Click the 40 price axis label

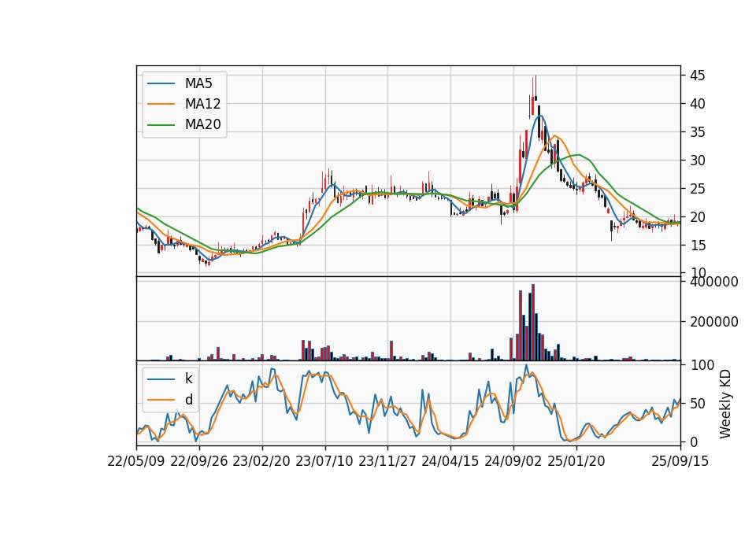tap(697, 104)
